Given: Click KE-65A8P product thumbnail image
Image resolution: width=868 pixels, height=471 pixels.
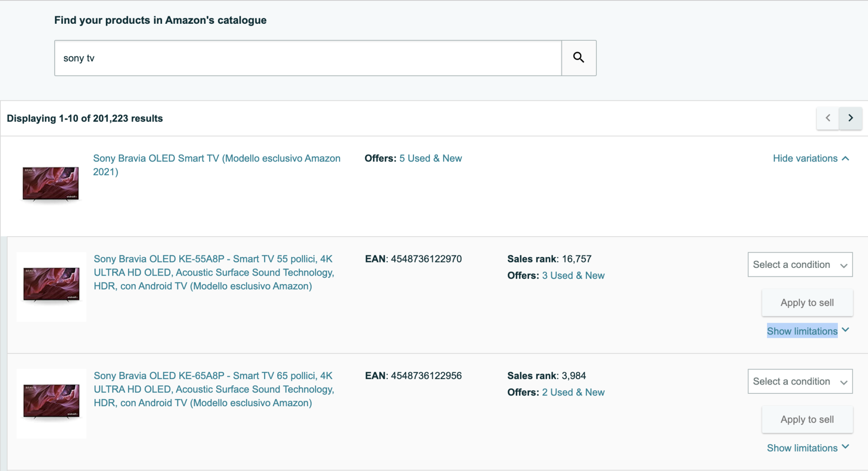Looking at the screenshot, I should (51, 404).
